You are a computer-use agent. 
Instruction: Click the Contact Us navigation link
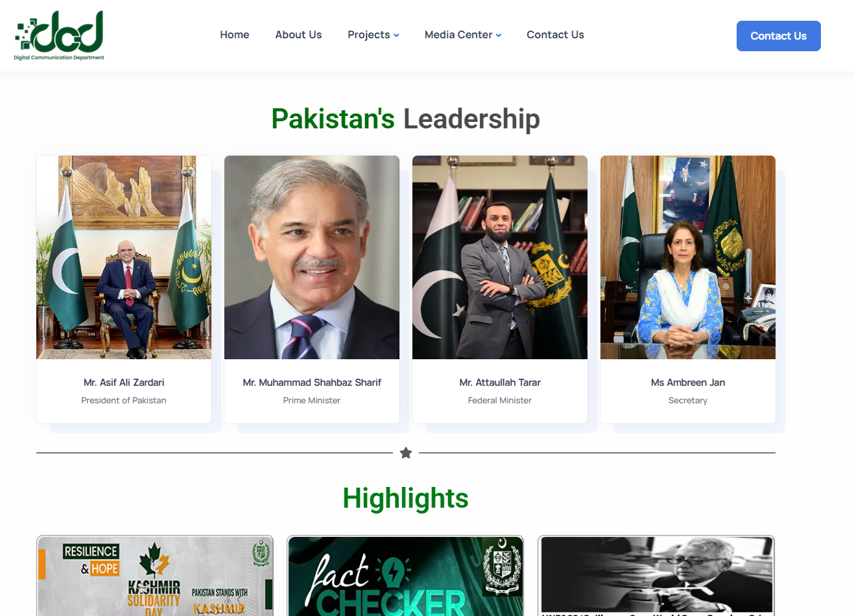point(555,35)
